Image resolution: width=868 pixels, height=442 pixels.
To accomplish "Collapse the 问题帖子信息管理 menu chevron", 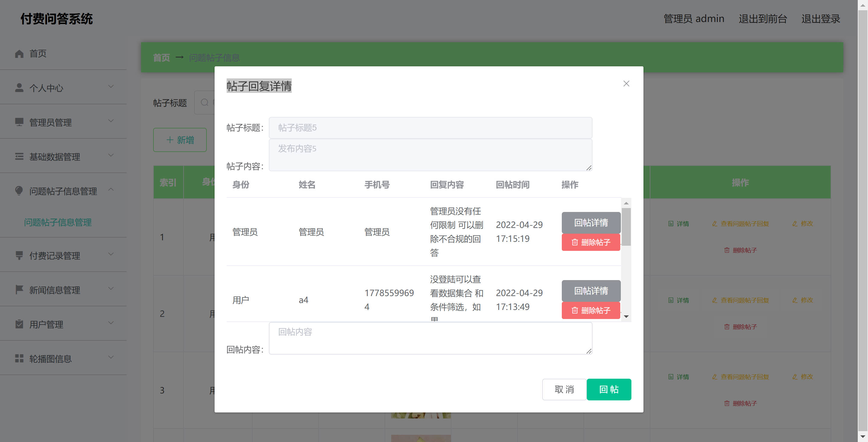I will pyautogui.click(x=111, y=190).
